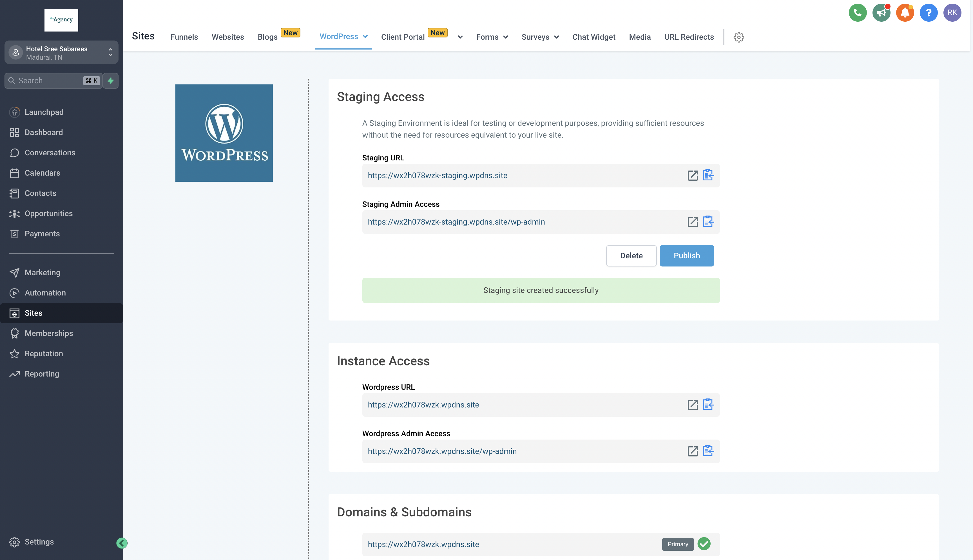This screenshot has height=560, width=973.
Task: Switch to the Funnels tab
Action: 184,37
